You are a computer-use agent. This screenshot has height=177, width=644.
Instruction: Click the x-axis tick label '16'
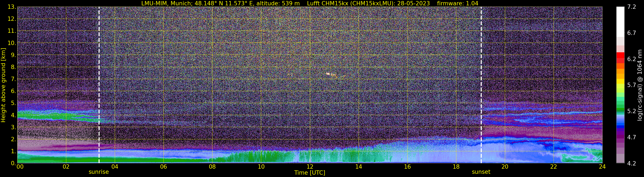407,167
